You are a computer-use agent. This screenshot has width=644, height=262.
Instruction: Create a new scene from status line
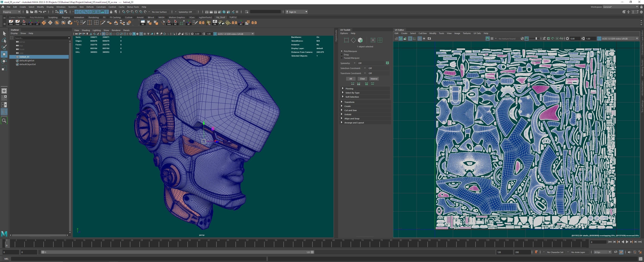[x=27, y=12]
